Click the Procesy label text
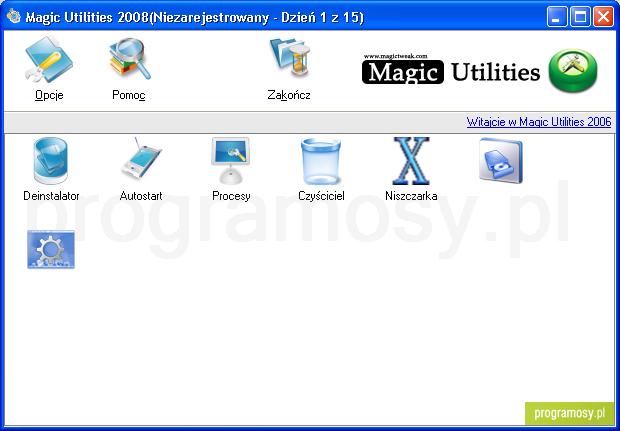Screen dimensions: 620x431 point(231,196)
